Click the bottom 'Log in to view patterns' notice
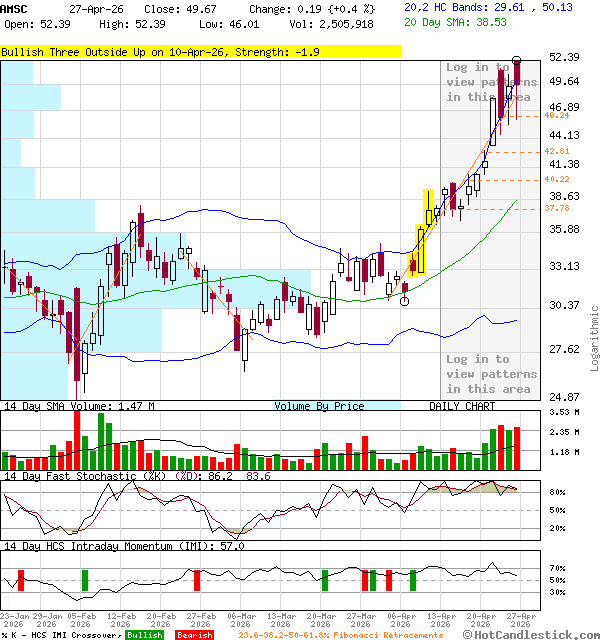The image size is (600, 640). 491,374
